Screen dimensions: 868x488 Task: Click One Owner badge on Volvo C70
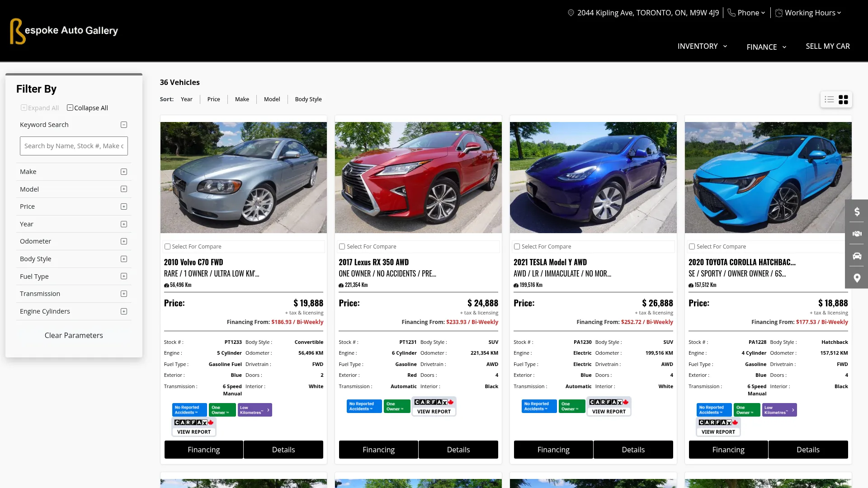pos(222,410)
